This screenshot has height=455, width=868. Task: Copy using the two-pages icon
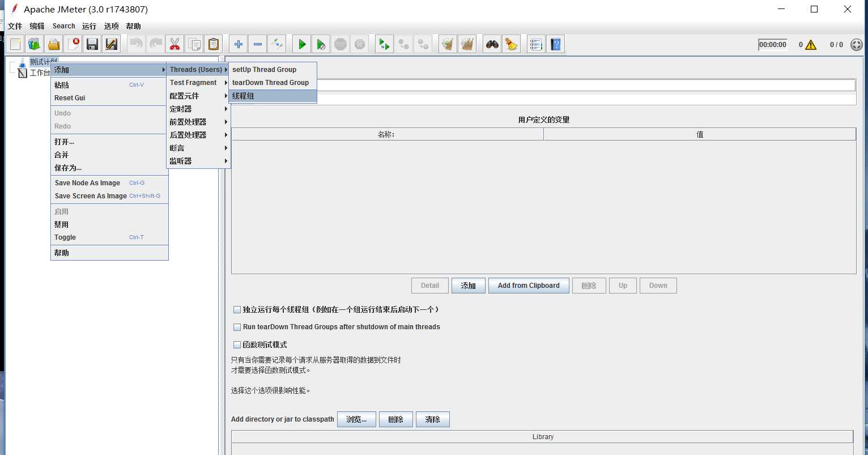pyautogui.click(x=194, y=44)
